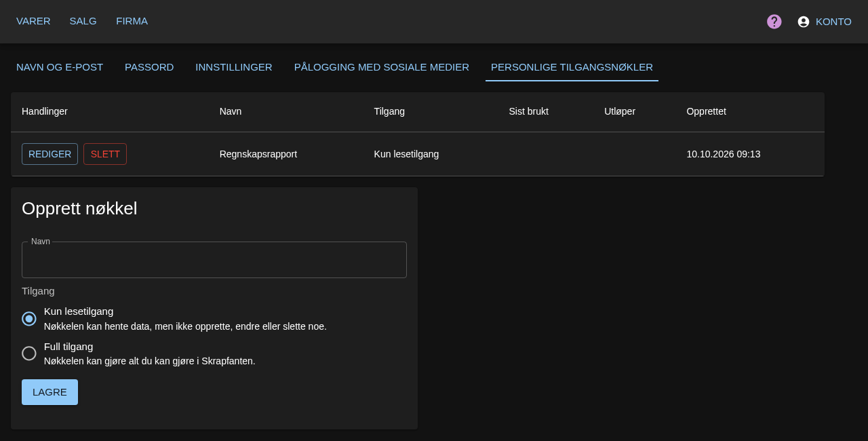Open the Salg menu
Image resolution: width=868 pixels, height=441 pixels.
tap(83, 21)
